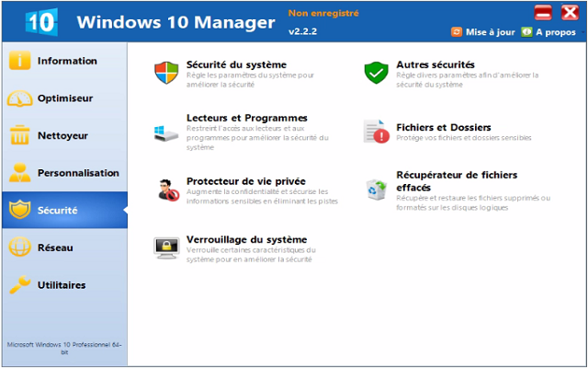Click description 'Règle divers paramètres afin d'améliorer'
588x368 pixels.
point(468,80)
